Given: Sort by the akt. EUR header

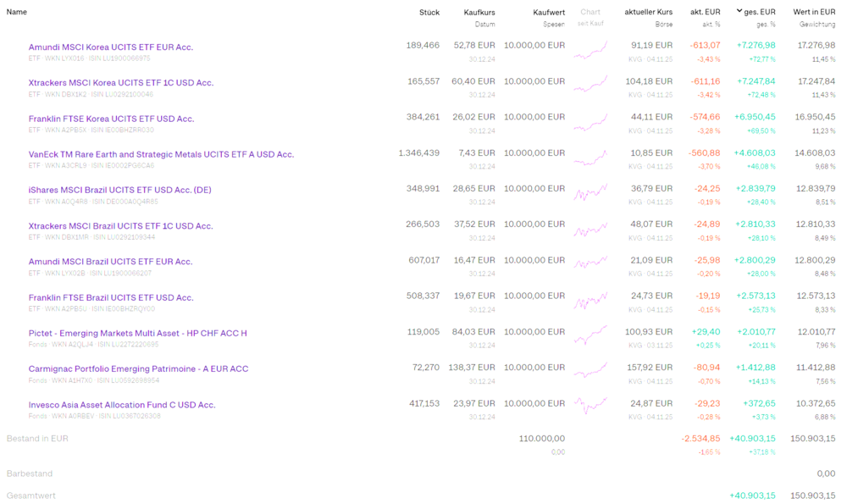Looking at the screenshot, I should point(705,12).
